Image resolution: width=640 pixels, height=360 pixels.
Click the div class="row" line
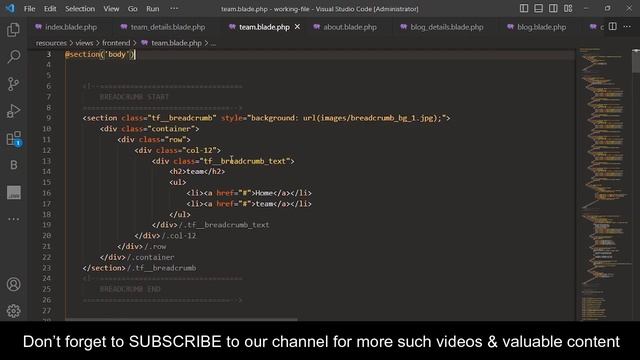154,140
